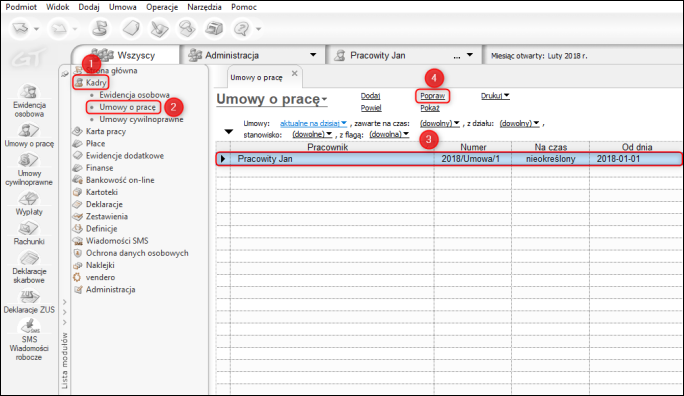684x396 pixels.
Task: Open the Pomoc menu
Action: 244,7
